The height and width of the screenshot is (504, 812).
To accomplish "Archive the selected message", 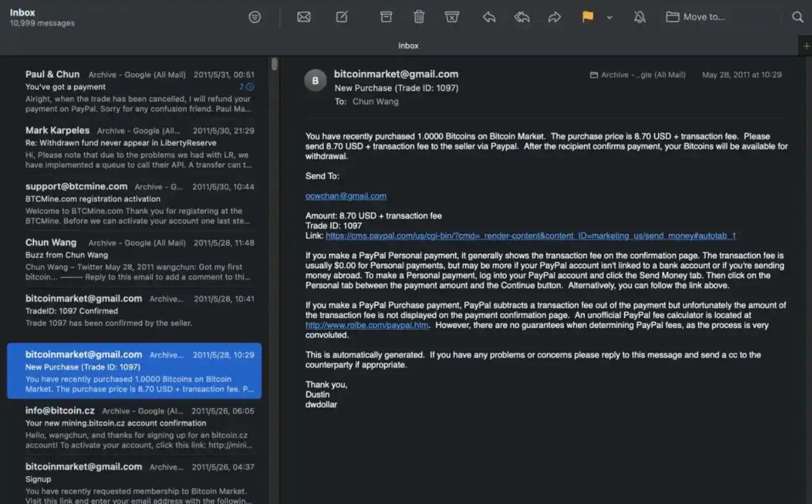I will tap(386, 17).
